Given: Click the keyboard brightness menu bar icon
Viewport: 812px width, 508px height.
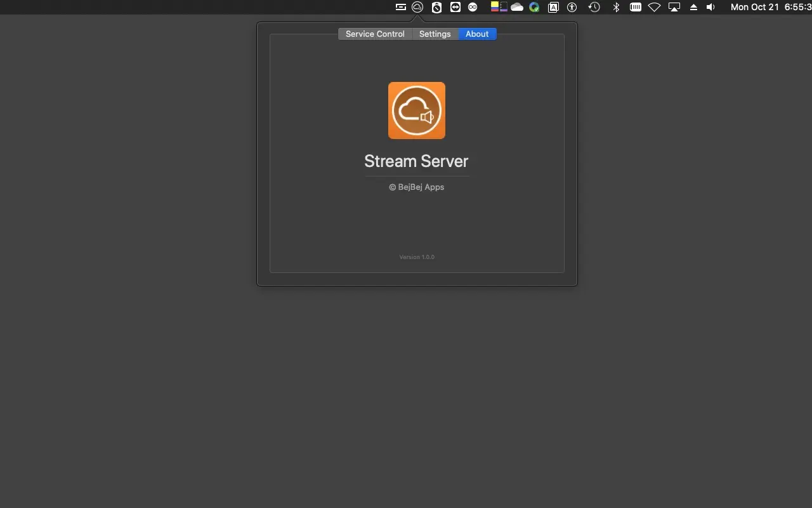Looking at the screenshot, I should (x=635, y=7).
